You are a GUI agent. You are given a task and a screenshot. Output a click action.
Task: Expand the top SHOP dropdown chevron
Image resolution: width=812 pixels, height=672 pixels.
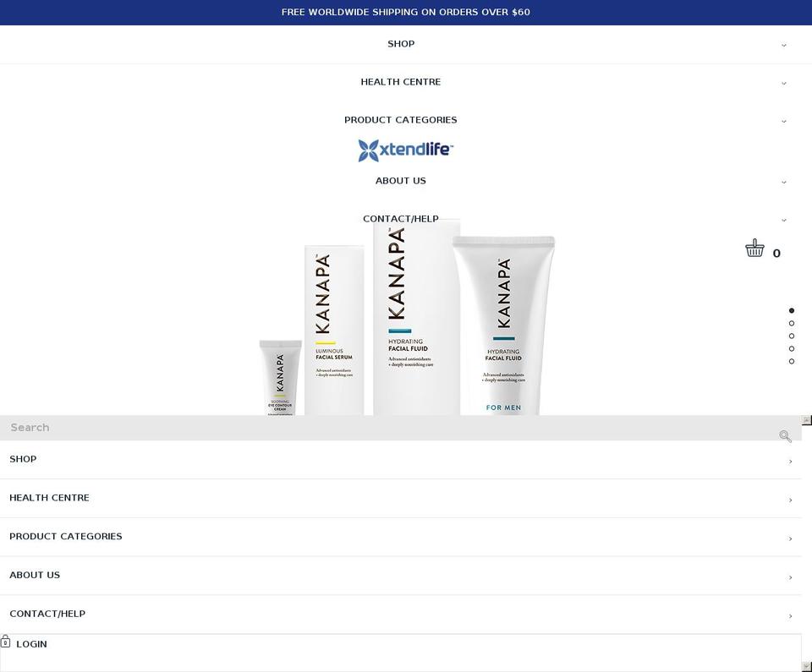(x=783, y=45)
